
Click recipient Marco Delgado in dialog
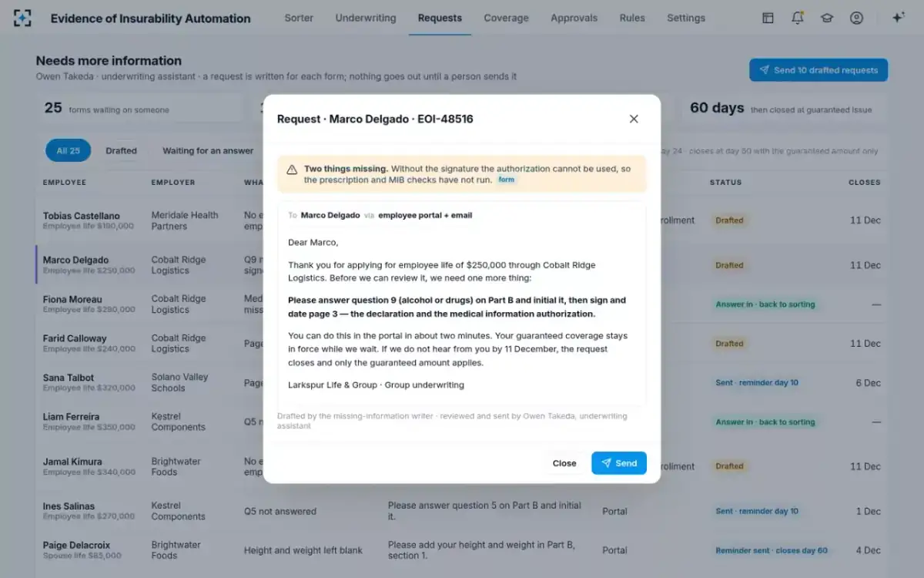[x=330, y=215]
